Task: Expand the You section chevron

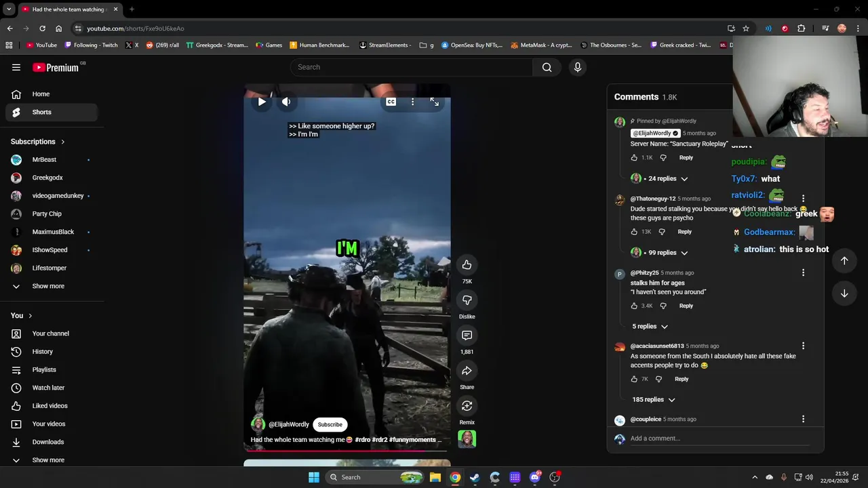Action: pyautogui.click(x=30, y=316)
